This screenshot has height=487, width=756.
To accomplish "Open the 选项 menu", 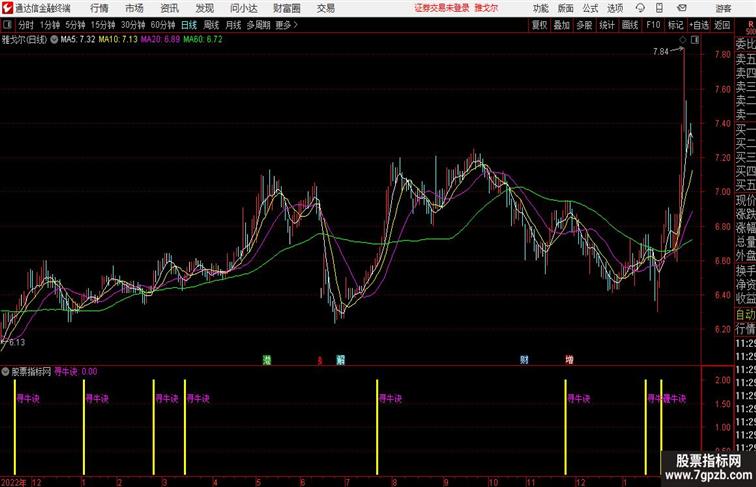I will pos(615,8).
